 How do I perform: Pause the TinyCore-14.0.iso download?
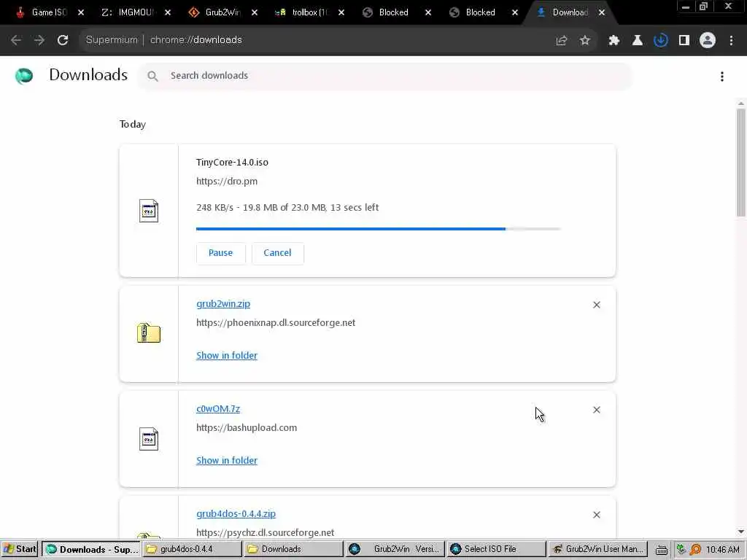(220, 253)
